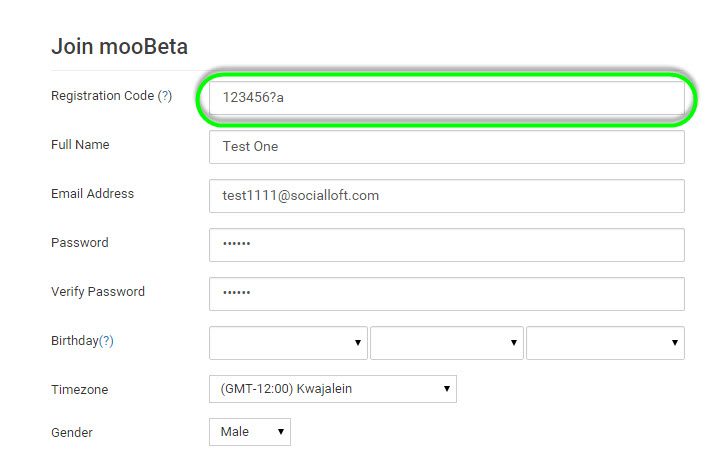Screen dimensions: 717x459
Task: Open the last Birthday dropdown
Action: 605,342
